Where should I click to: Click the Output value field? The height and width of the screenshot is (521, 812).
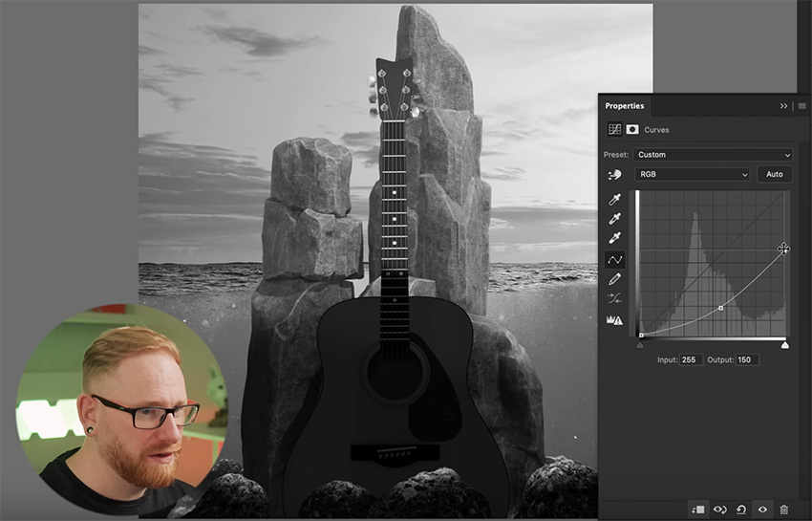tap(747, 359)
